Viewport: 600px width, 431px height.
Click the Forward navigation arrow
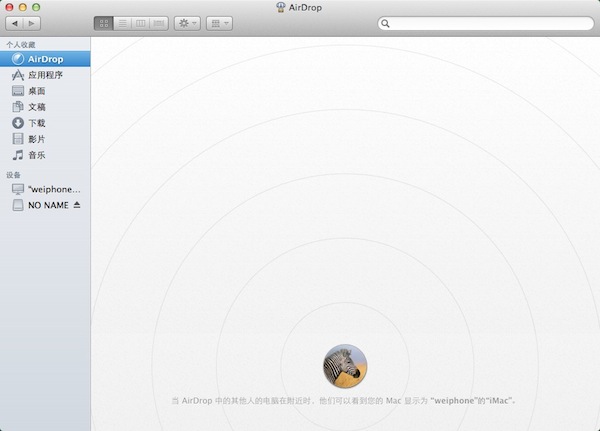point(32,22)
